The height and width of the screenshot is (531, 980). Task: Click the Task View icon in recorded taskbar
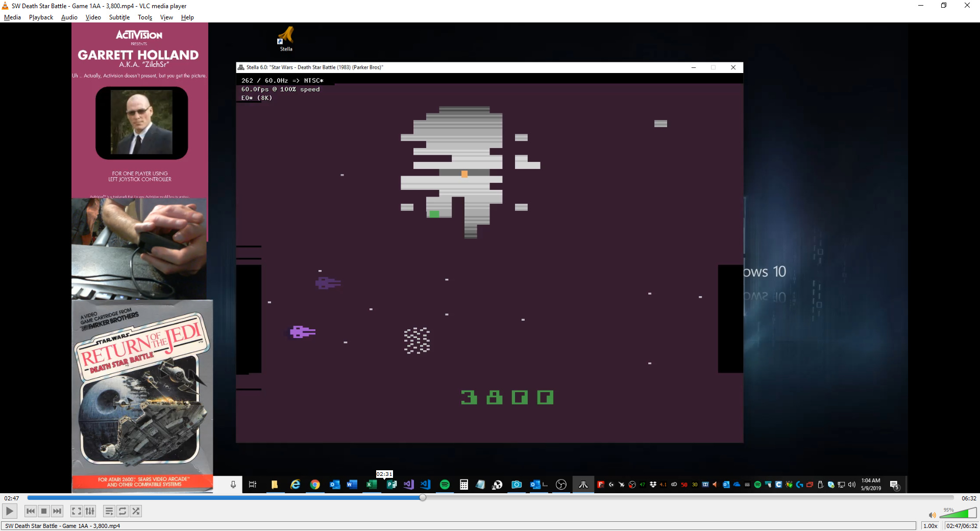[253, 485]
